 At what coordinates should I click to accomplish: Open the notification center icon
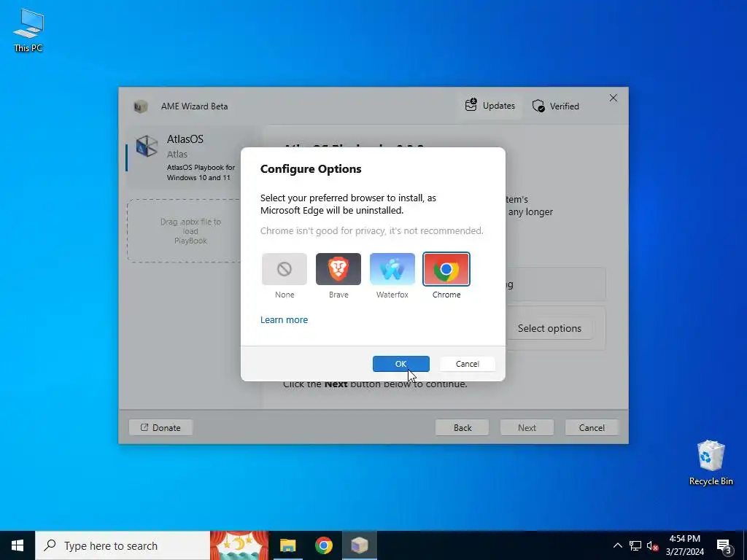[724, 546]
